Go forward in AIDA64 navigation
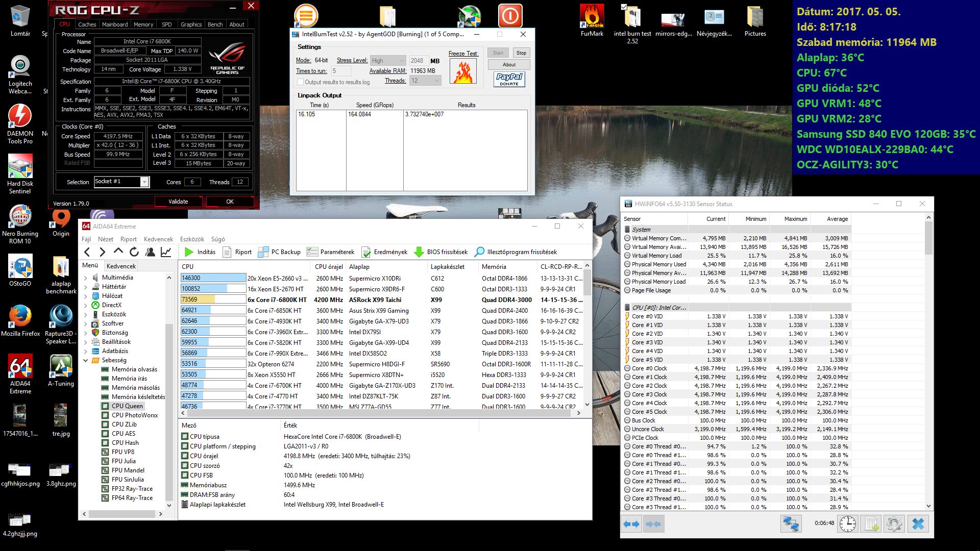The width and height of the screenshot is (980, 551). click(102, 252)
